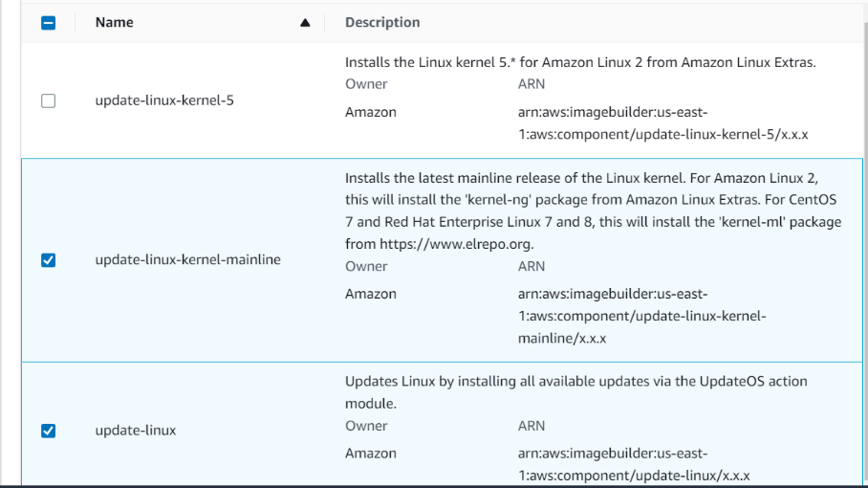Toggle the select-all checkbox in table header
This screenshot has width=868, height=488.
[x=49, y=23]
